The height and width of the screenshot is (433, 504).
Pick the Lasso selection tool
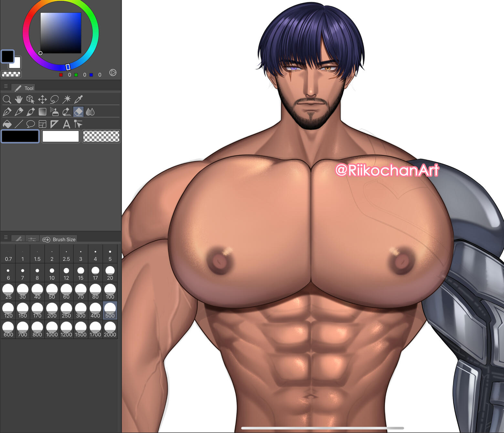tap(55, 99)
